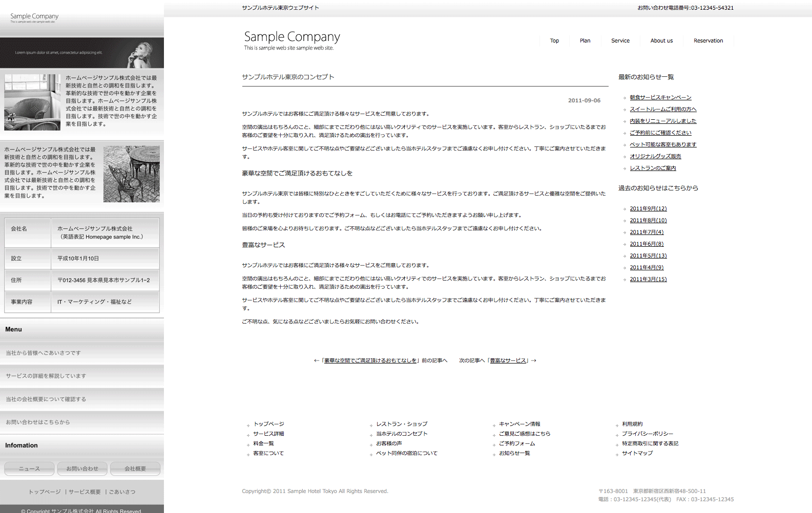Open the サイトマップ footer link
Viewport: 812px width, 513px height.
point(637,453)
